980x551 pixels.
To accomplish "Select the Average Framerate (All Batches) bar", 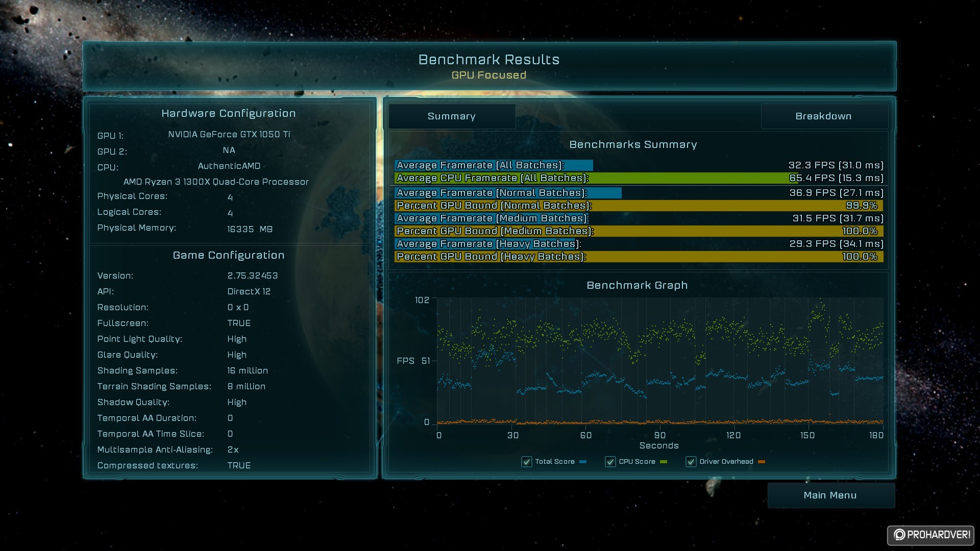I will click(x=494, y=165).
